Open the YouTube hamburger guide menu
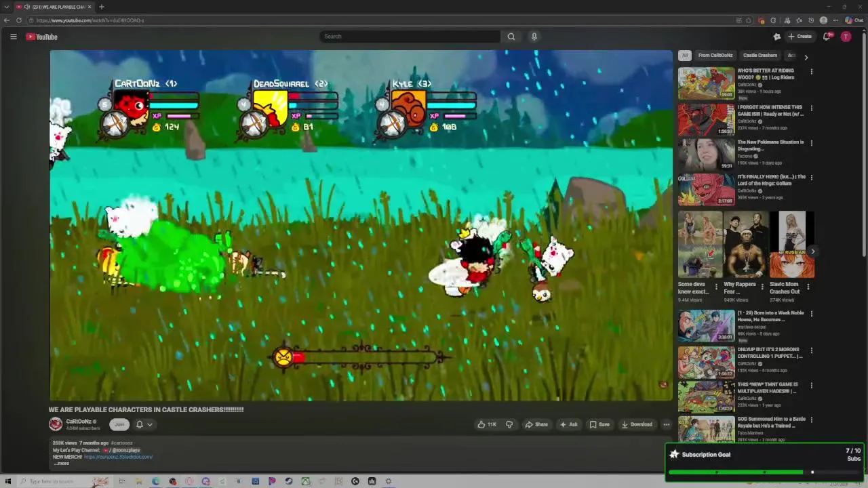The height and width of the screenshot is (488, 868). [13, 37]
